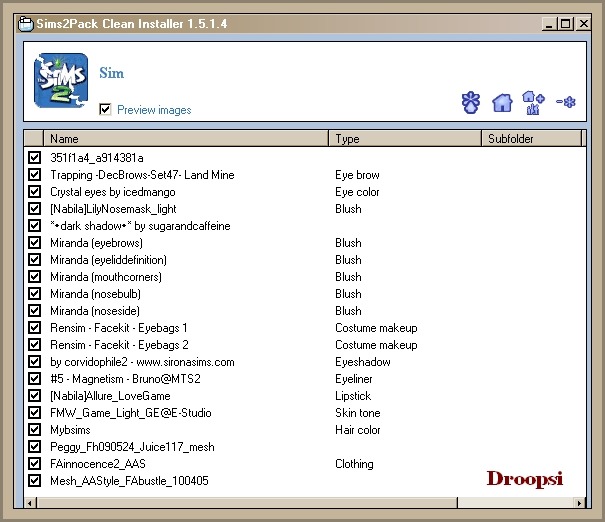
Task: Uncheck [Nabila]Allure_LoveGame checkbox
Action: [x=34, y=395]
